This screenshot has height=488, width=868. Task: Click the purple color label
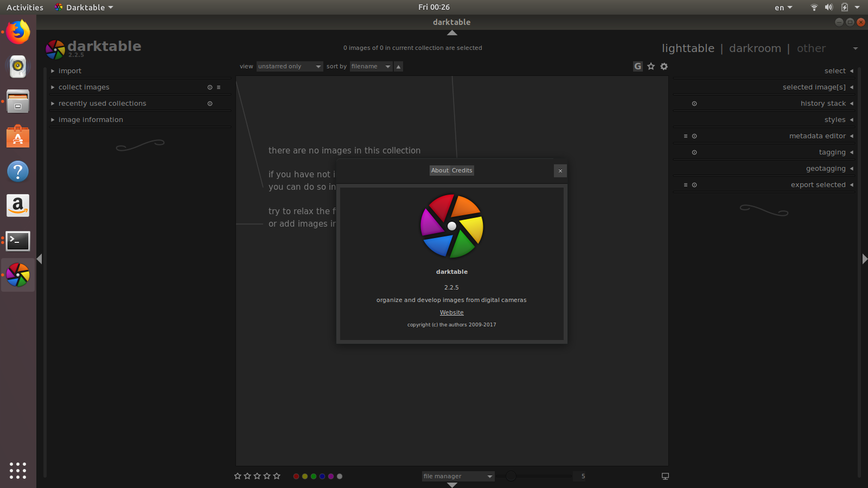coord(331,476)
